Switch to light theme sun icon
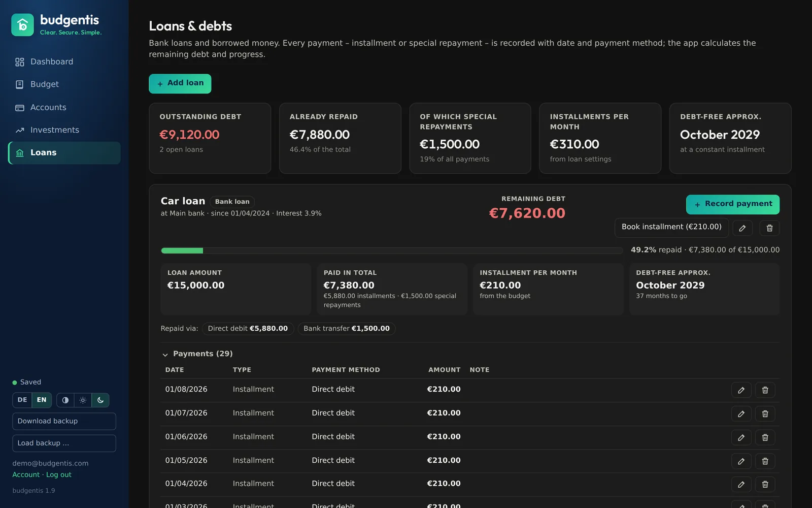Image resolution: width=812 pixels, height=508 pixels. [x=83, y=400]
